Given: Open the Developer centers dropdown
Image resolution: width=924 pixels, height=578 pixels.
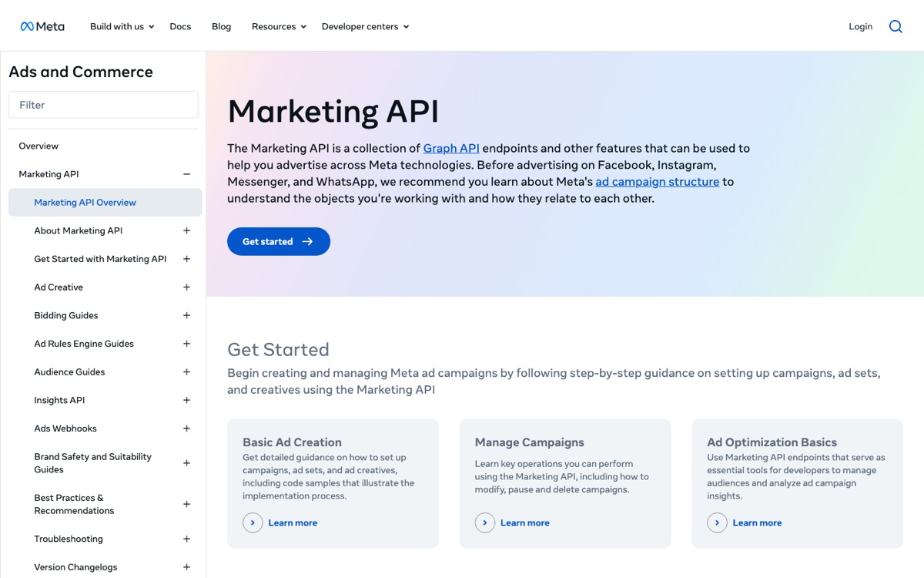Looking at the screenshot, I should tap(365, 26).
